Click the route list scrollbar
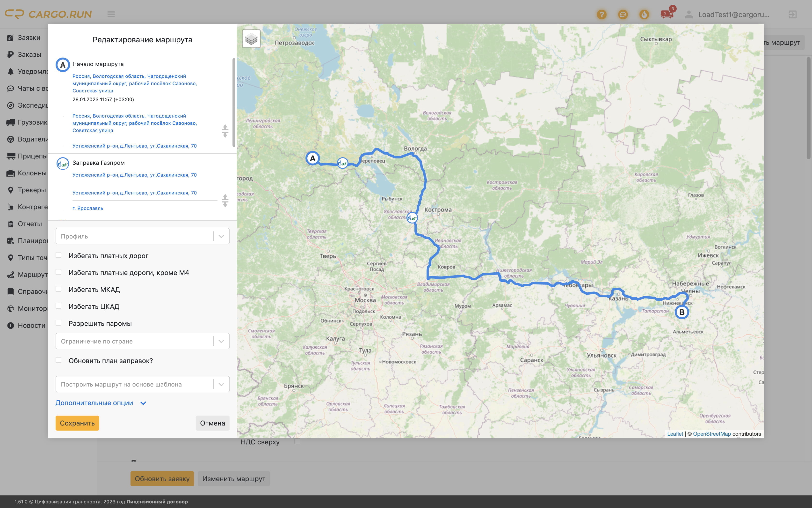 point(234,102)
